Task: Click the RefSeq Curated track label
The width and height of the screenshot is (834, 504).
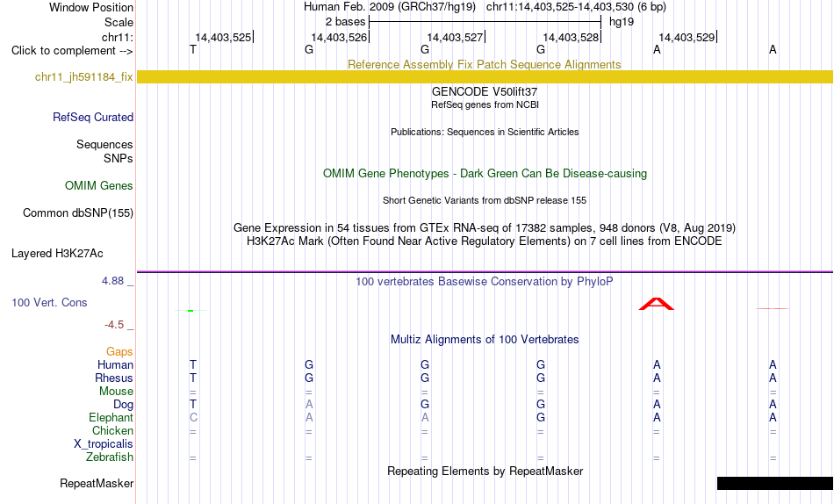Action: pos(93,117)
